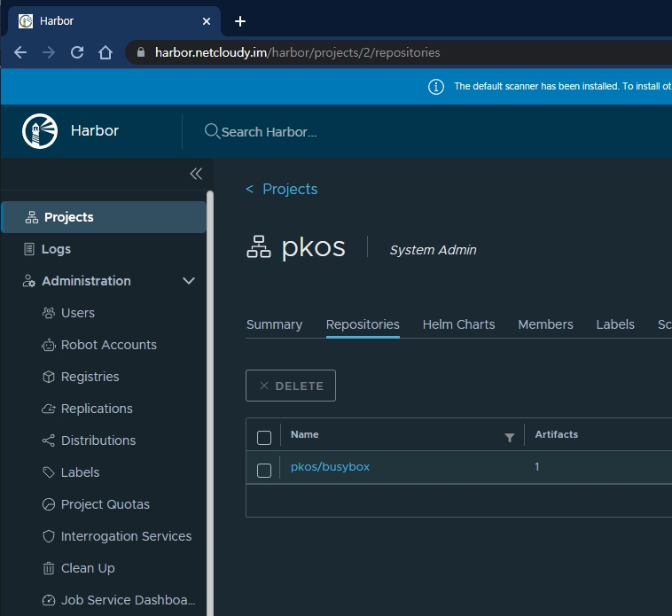Click the Job Service Dashboard gauge icon
672x616 pixels.
click(49, 600)
